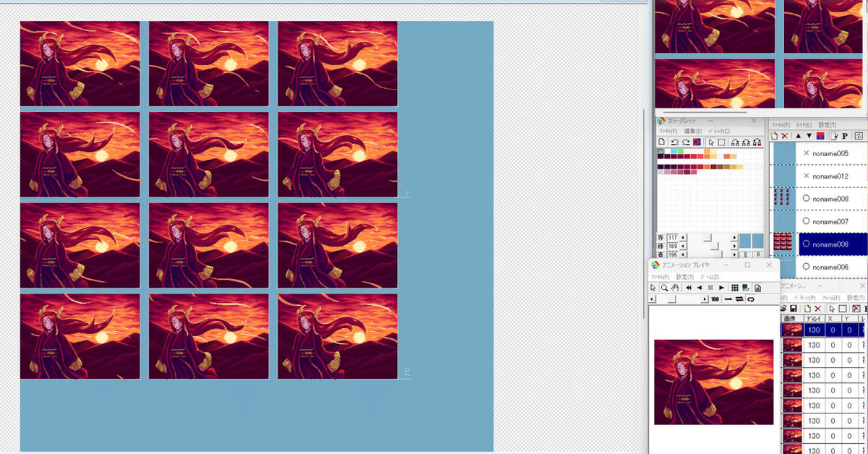Stop the animation playback

click(x=710, y=288)
